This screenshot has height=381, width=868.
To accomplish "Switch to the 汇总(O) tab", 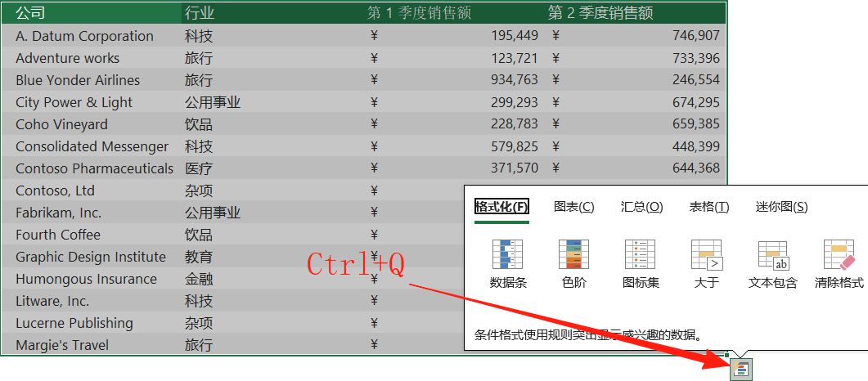I will coord(641,207).
